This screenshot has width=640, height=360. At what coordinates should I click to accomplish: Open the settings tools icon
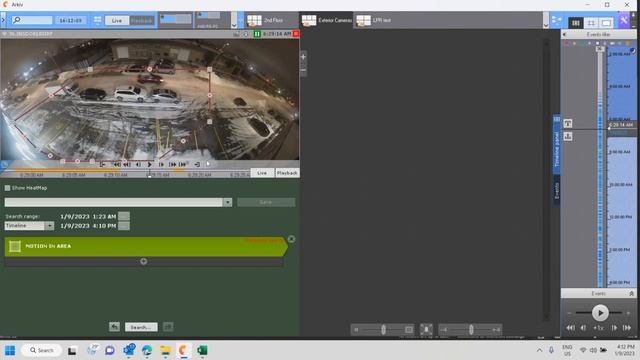(624, 20)
